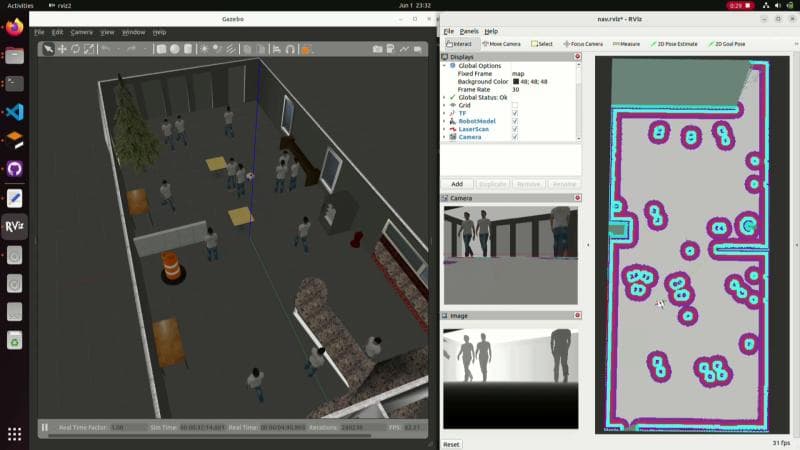The image size is (800, 450).
Task: Click Activities in the top bar
Action: (x=20, y=6)
